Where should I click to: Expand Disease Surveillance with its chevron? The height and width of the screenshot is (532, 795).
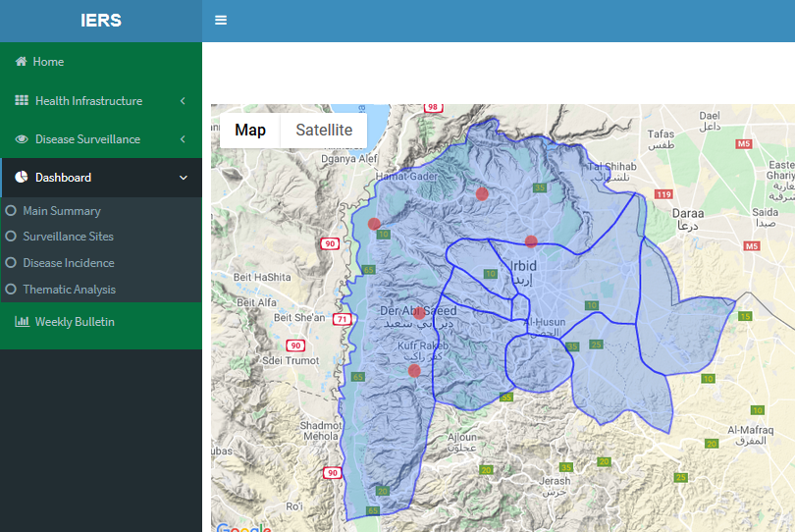coord(183,139)
